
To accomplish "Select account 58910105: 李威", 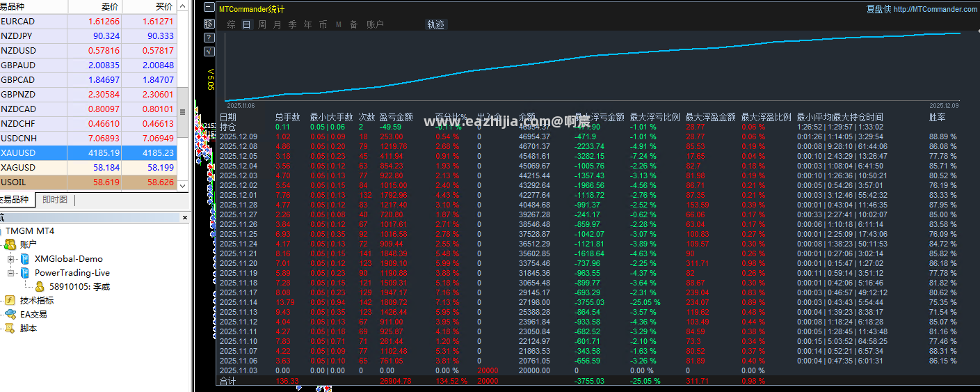I will point(79,287).
